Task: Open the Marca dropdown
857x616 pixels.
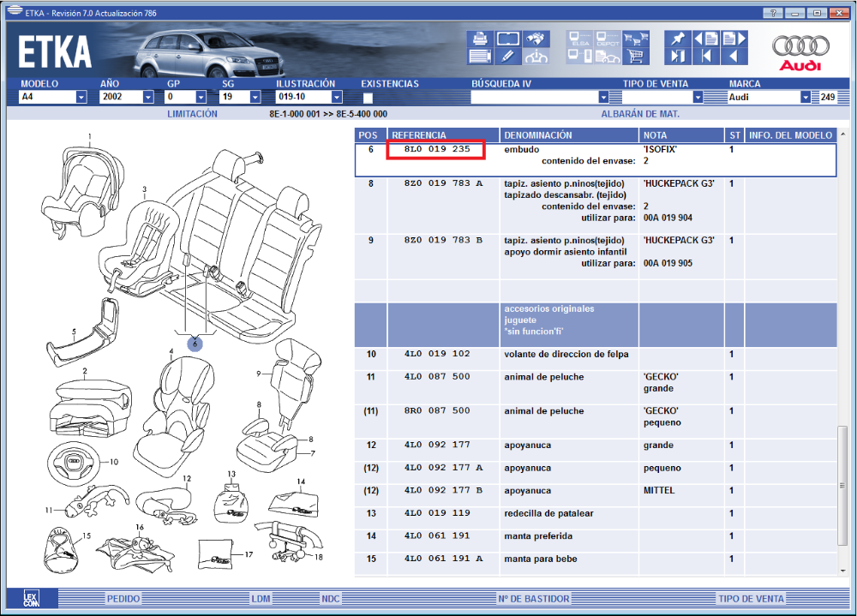Action: click(805, 98)
